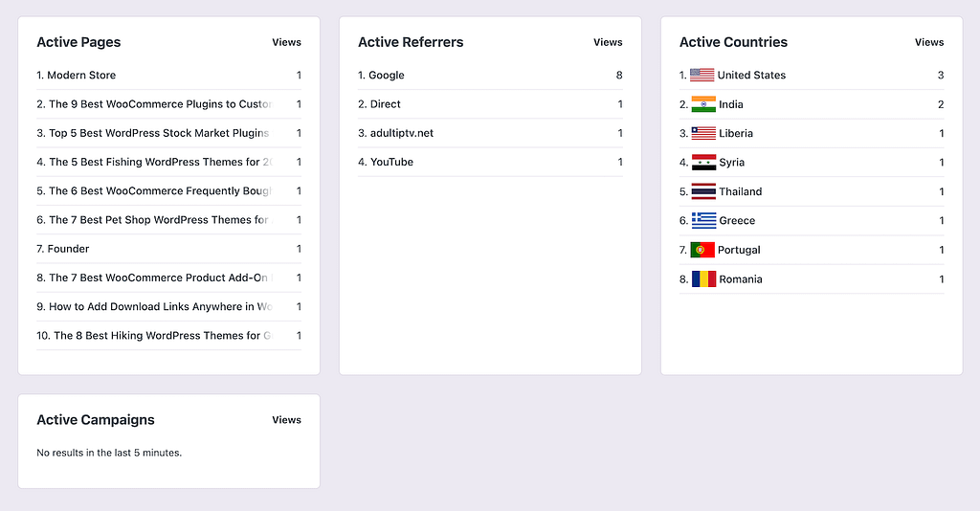This screenshot has width=980, height=511.
Task: Click the Views header in Active Countries
Action: point(928,42)
